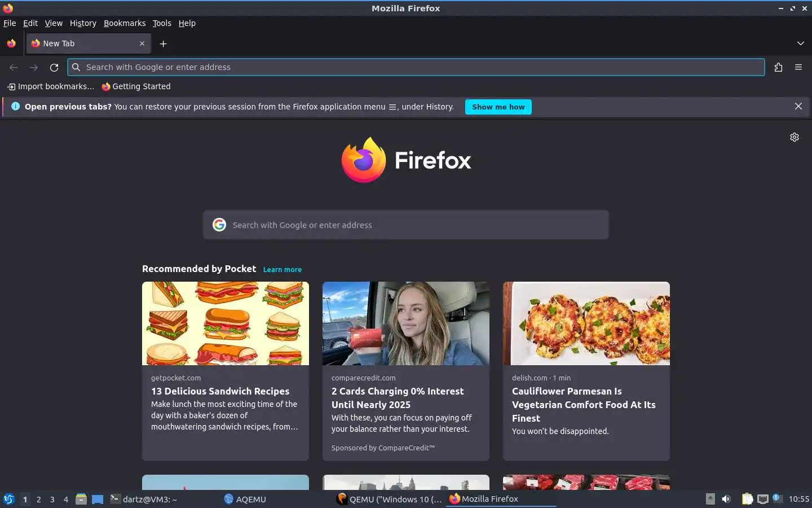Switch to dartz@VM3 terminal window
812x508 pixels.
coord(164,499)
